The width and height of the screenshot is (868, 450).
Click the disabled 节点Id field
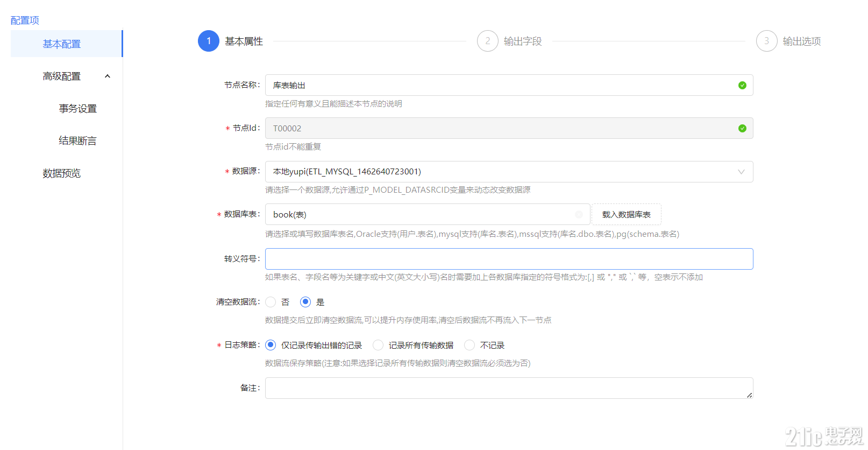pos(509,128)
